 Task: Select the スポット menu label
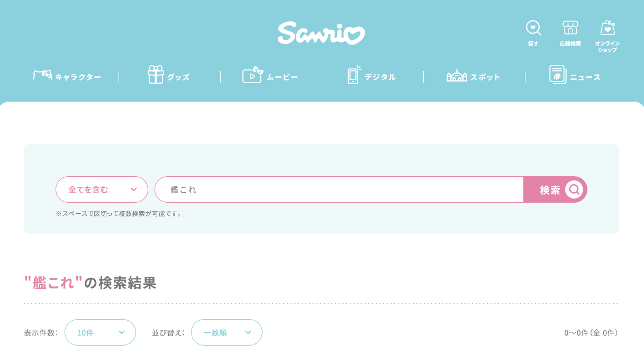point(485,77)
